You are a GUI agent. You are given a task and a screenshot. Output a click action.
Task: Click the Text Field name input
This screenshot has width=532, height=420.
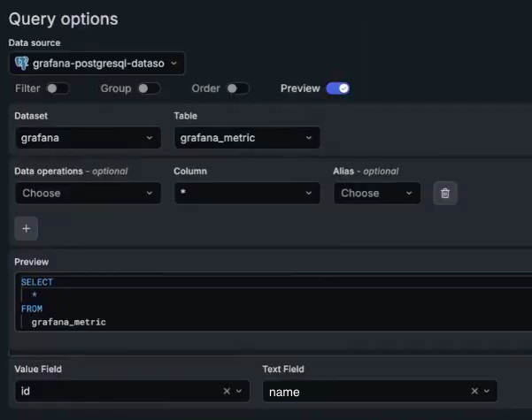click(363, 391)
